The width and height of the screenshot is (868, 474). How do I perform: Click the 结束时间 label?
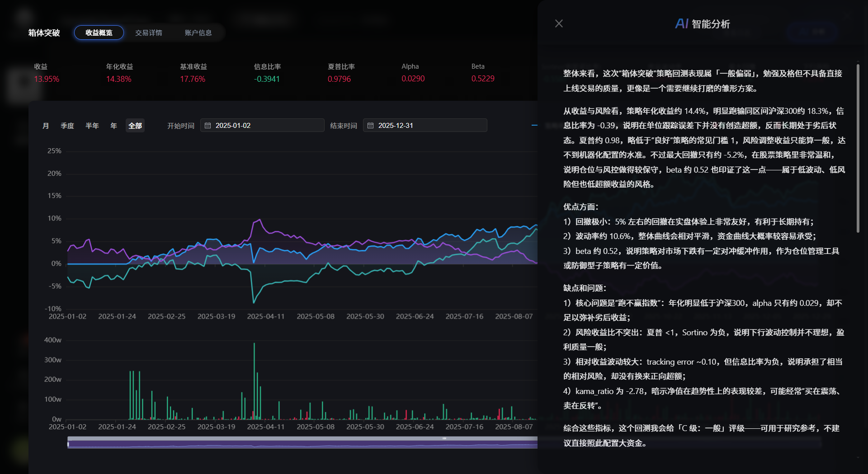pos(344,126)
